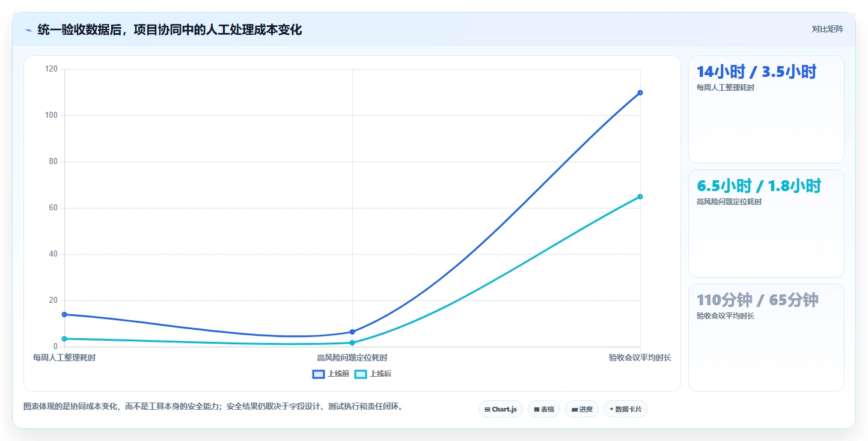The image size is (868, 441).
Task: Click the y-axis value 60
Action: coord(53,208)
